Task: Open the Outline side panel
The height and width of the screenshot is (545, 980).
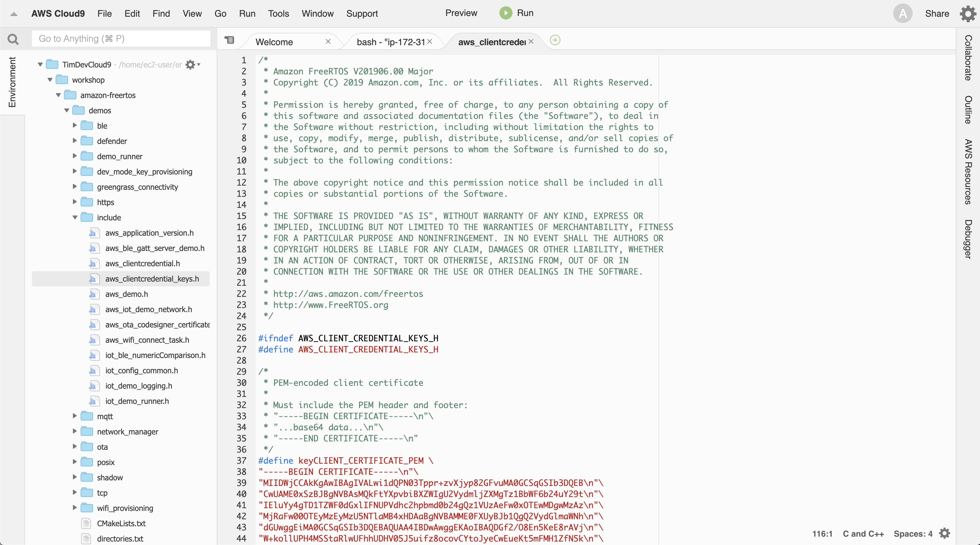Action: coord(968,110)
